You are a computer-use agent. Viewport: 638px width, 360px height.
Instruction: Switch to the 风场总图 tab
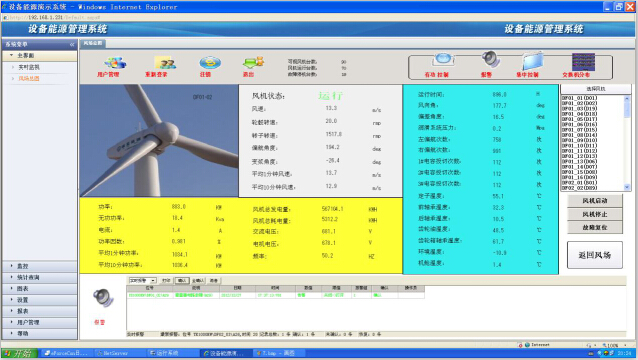pos(93,43)
